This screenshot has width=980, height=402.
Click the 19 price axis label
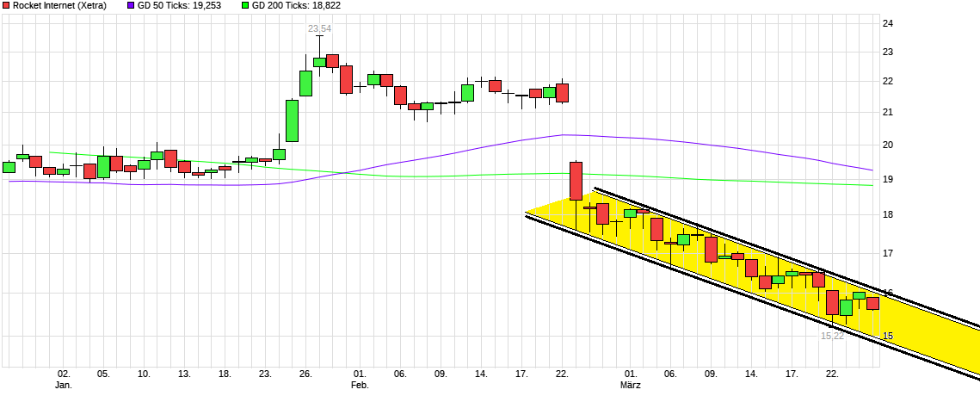click(x=888, y=179)
